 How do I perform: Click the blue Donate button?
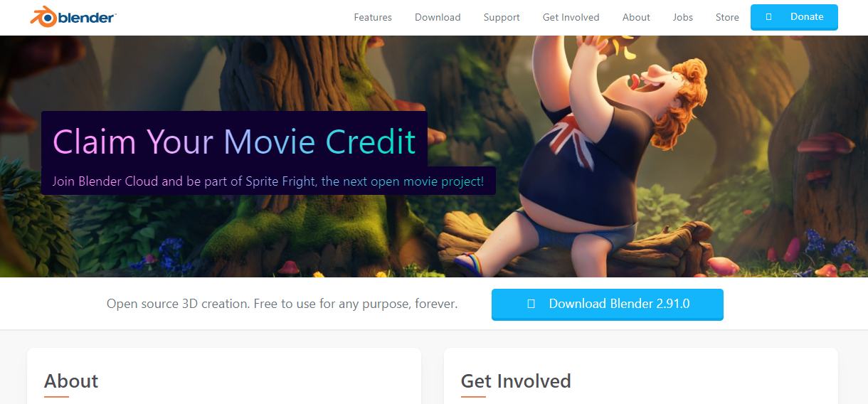(x=794, y=17)
